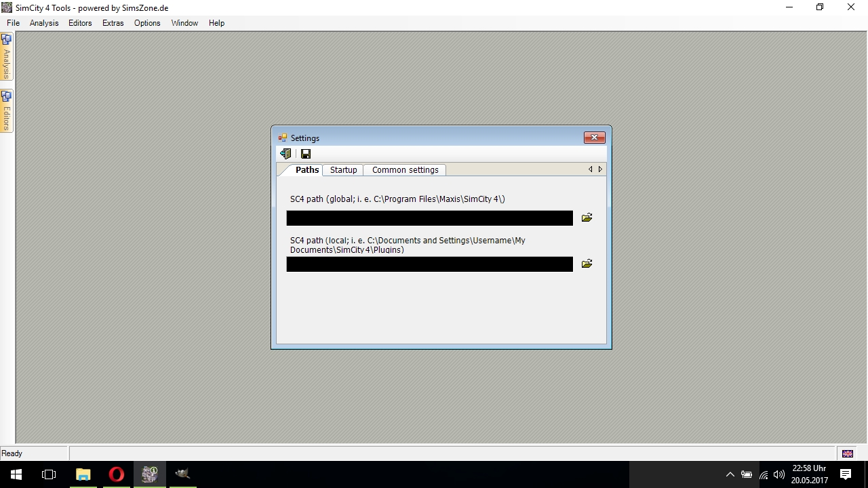This screenshot has width=868, height=488.
Task: Click the Settings dialog title icon
Action: pyautogui.click(x=283, y=138)
